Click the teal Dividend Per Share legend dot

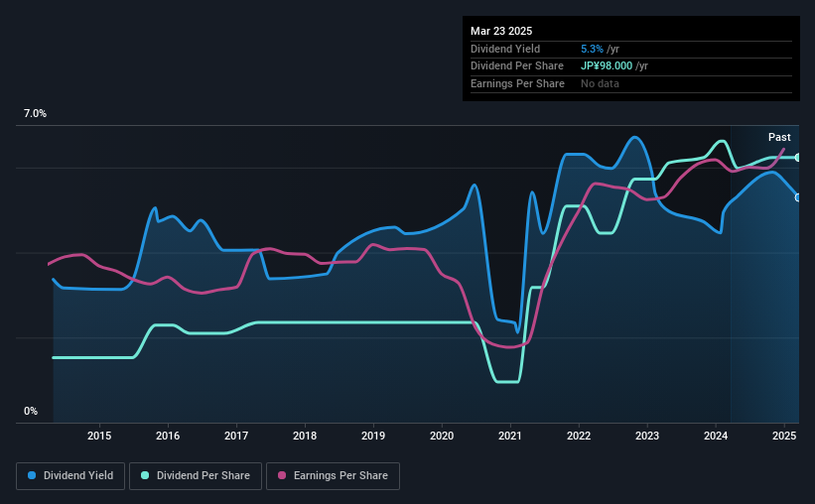pos(145,475)
